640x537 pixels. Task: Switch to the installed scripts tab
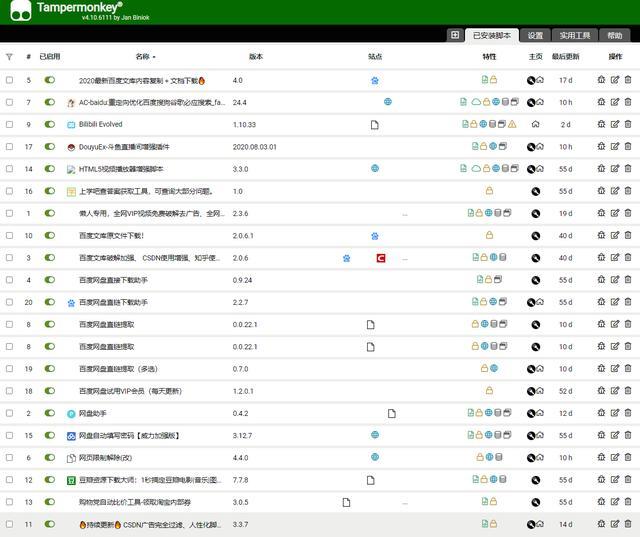[492, 36]
